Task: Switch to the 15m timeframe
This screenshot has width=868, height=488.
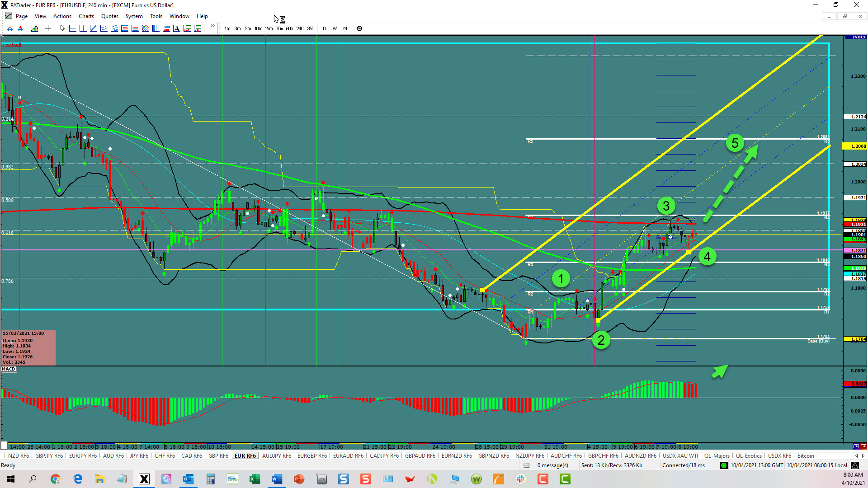Action: [269, 28]
